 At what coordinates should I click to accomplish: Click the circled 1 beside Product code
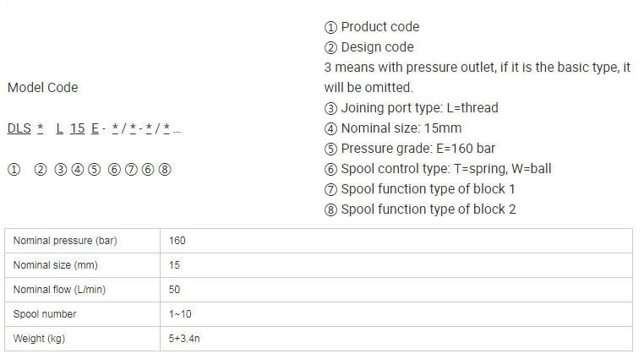click(x=330, y=27)
